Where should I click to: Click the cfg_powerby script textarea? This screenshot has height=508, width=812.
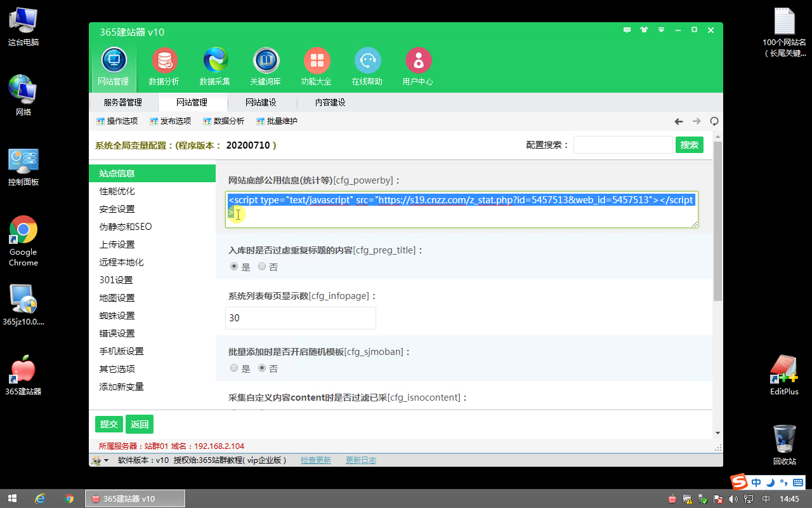tap(462, 210)
